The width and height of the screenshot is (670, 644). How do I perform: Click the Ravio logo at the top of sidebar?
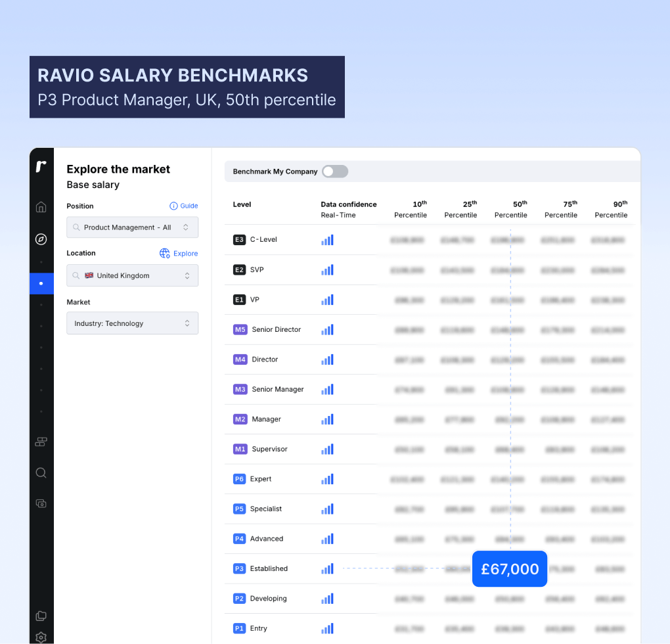click(x=41, y=166)
